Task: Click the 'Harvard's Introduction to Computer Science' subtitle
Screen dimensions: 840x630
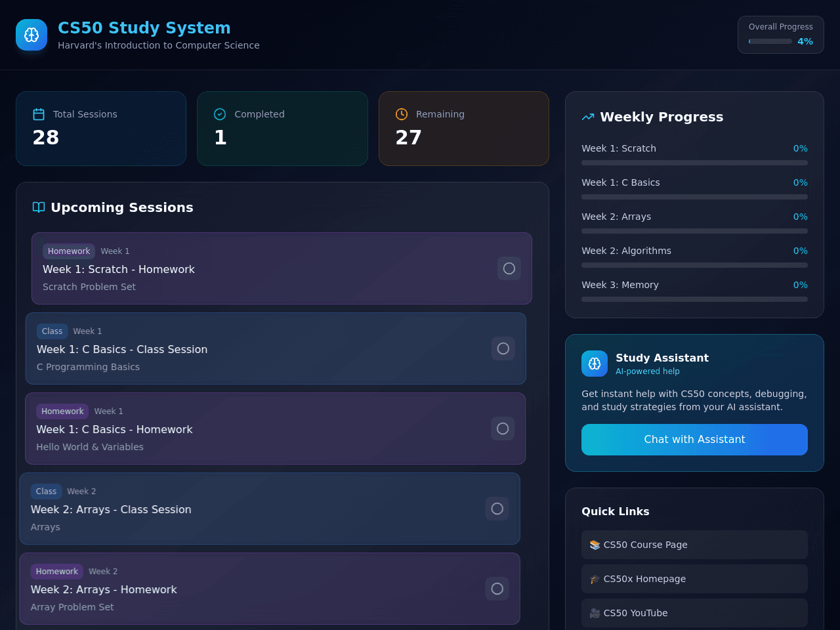Action: point(159,45)
